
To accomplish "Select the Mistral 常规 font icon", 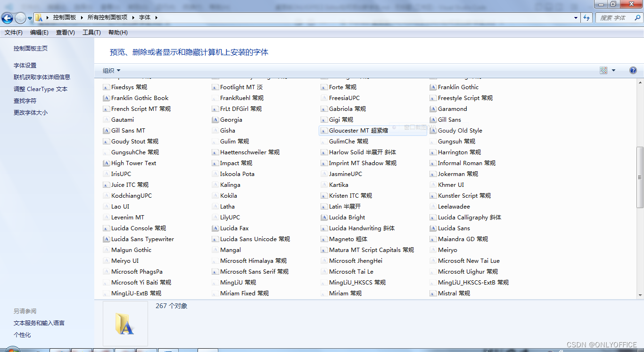I will pyautogui.click(x=433, y=293).
